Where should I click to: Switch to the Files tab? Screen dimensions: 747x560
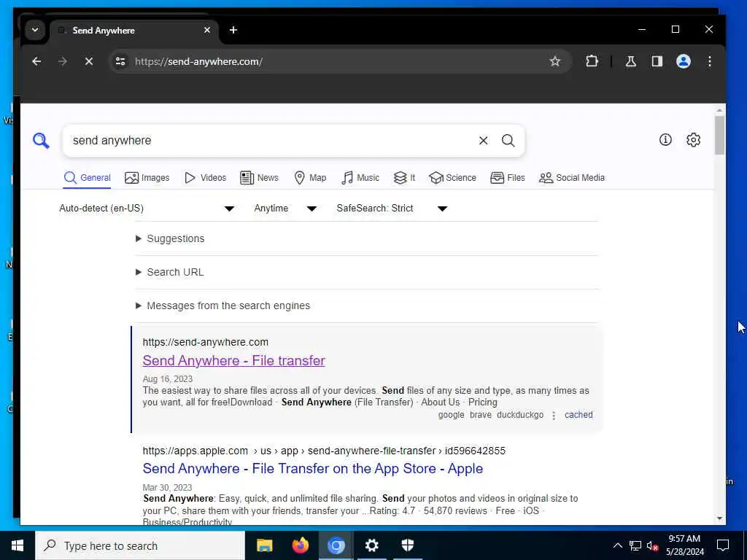(508, 178)
